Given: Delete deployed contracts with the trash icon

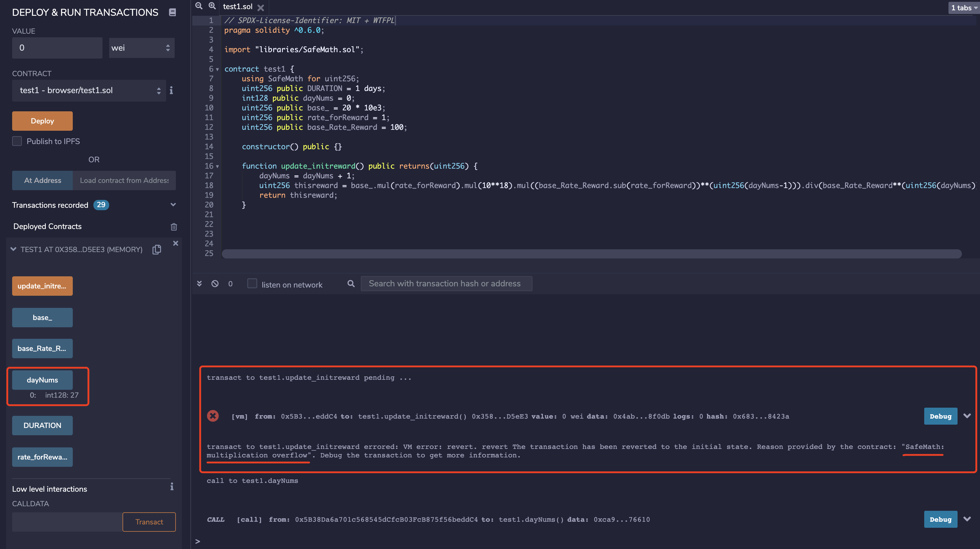Looking at the screenshot, I should click(174, 227).
